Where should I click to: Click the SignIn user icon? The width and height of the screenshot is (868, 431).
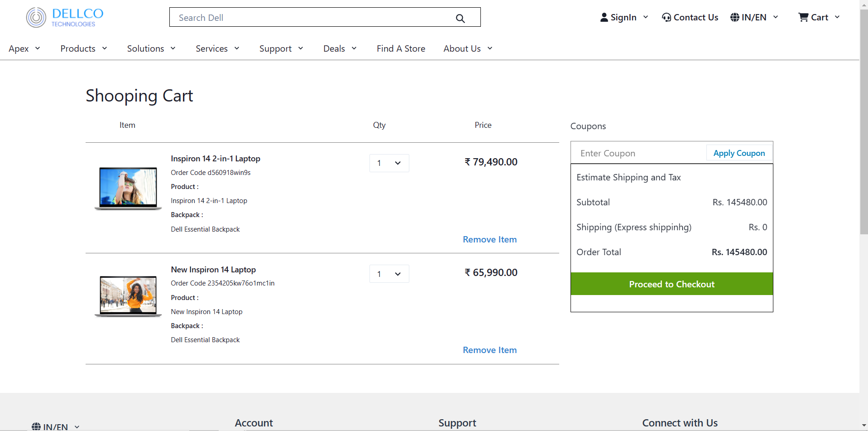(x=604, y=17)
